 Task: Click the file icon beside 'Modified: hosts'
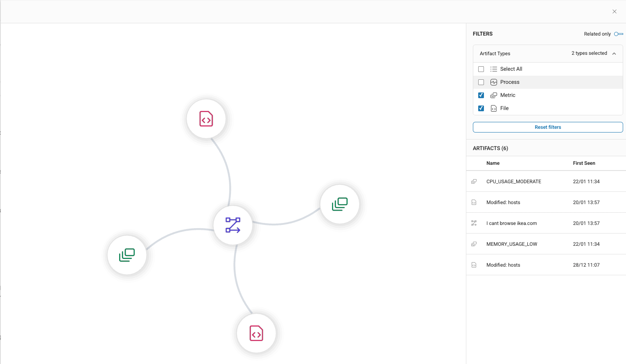coord(474,202)
